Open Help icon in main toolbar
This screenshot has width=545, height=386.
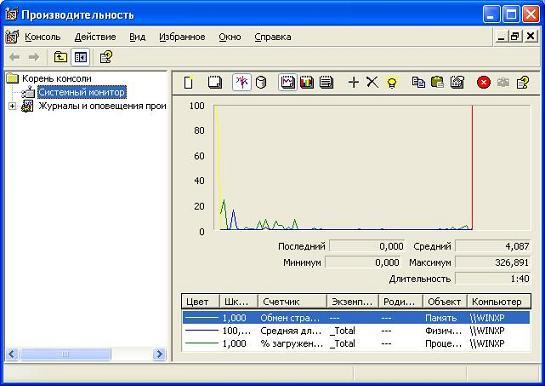[x=106, y=57]
